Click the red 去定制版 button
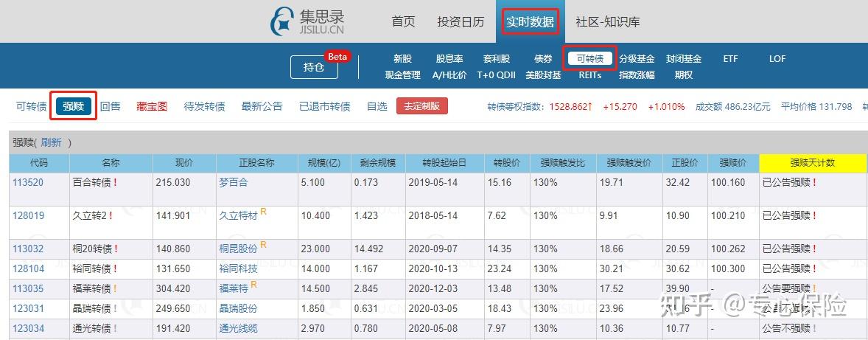The image size is (868, 340). pos(421,105)
